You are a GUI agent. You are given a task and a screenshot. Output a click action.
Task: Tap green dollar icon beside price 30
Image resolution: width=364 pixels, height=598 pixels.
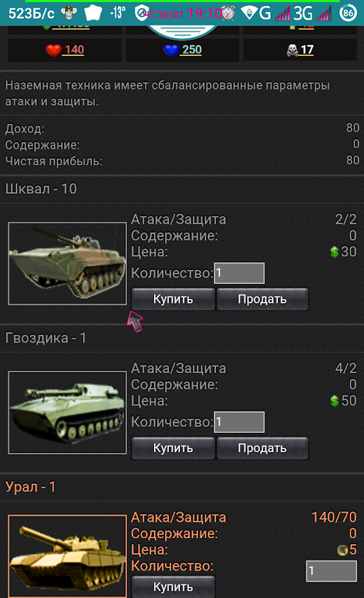click(334, 252)
